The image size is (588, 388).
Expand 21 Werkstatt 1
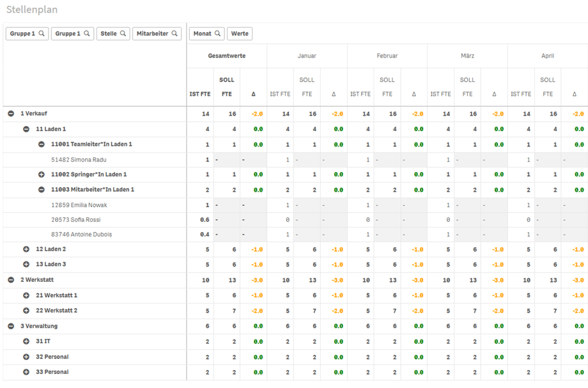click(26, 295)
